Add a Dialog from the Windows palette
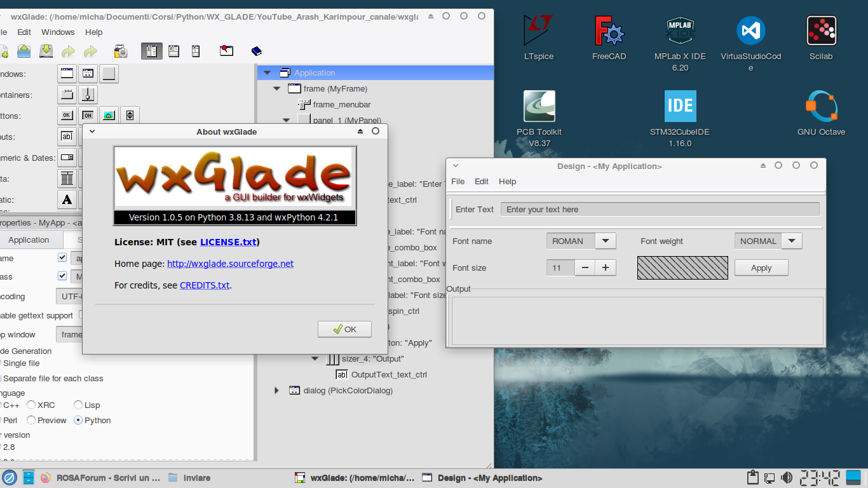Image resolution: width=868 pixels, height=488 pixels. [x=88, y=74]
